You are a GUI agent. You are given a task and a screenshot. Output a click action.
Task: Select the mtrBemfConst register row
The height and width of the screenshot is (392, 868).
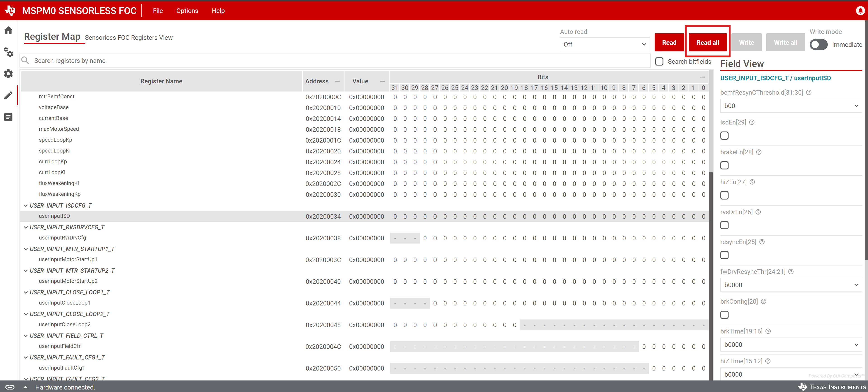(364, 97)
